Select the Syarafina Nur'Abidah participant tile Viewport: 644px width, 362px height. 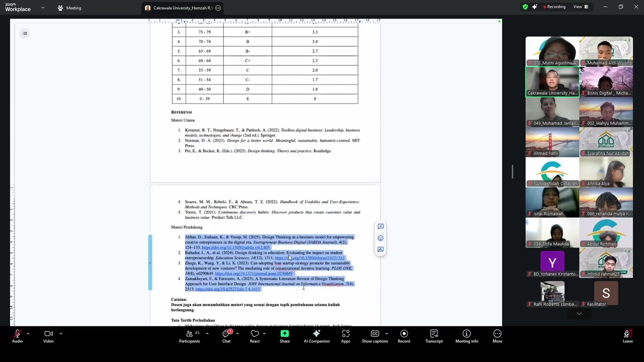pyautogui.click(x=606, y=142)
